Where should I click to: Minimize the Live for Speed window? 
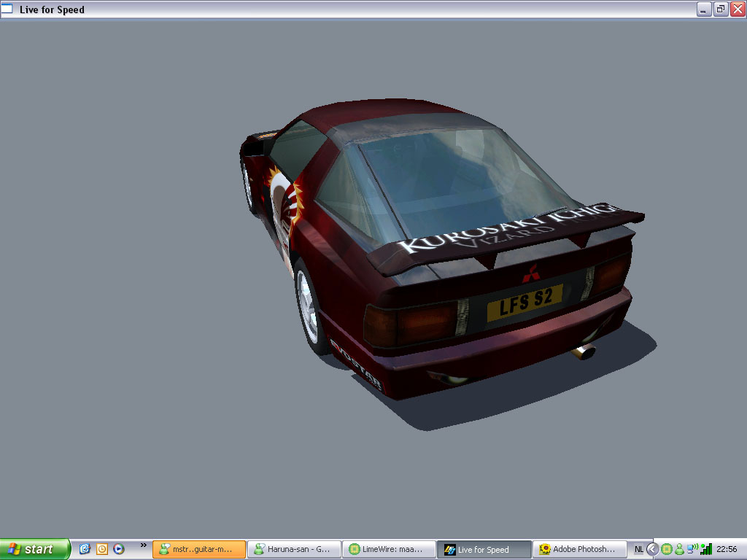point(704,9)
